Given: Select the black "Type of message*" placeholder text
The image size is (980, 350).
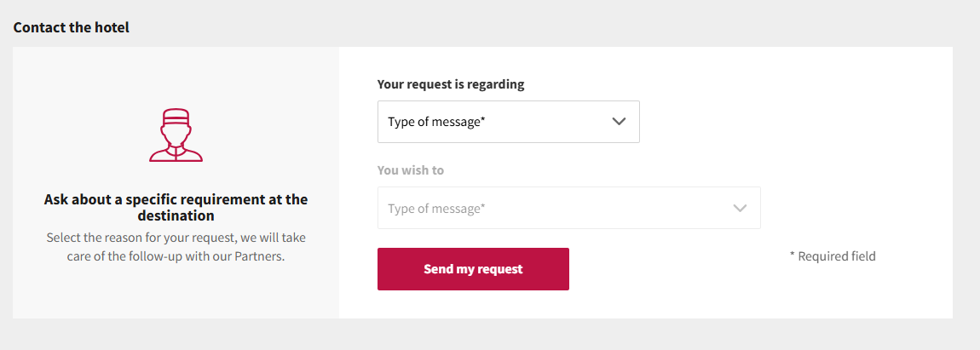Looking at the screenshot, I should click(437, 122).
